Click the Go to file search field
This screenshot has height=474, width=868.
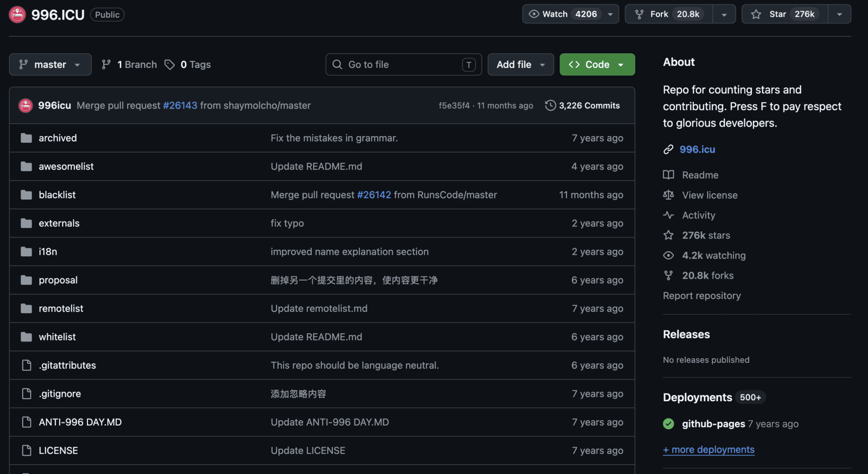[404, 65]
